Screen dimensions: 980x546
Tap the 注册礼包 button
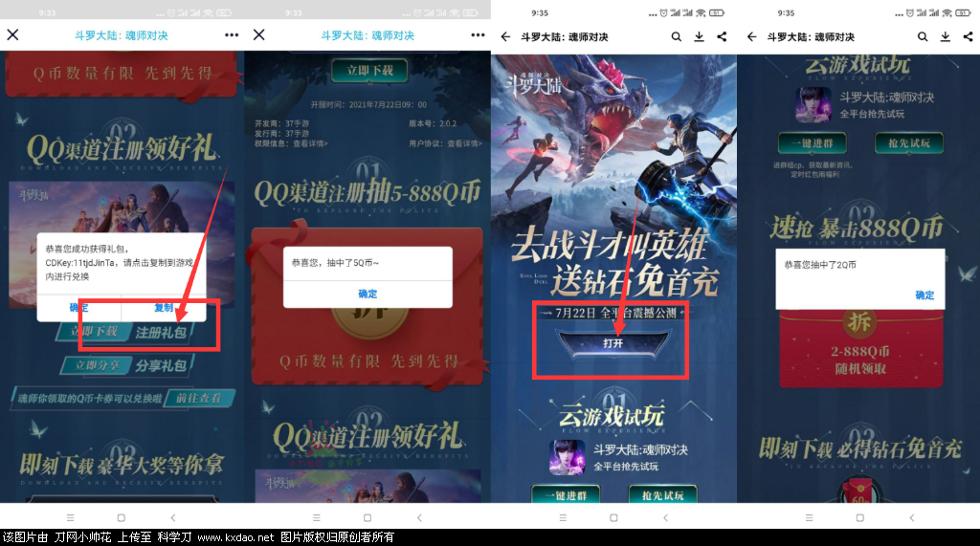161,333
